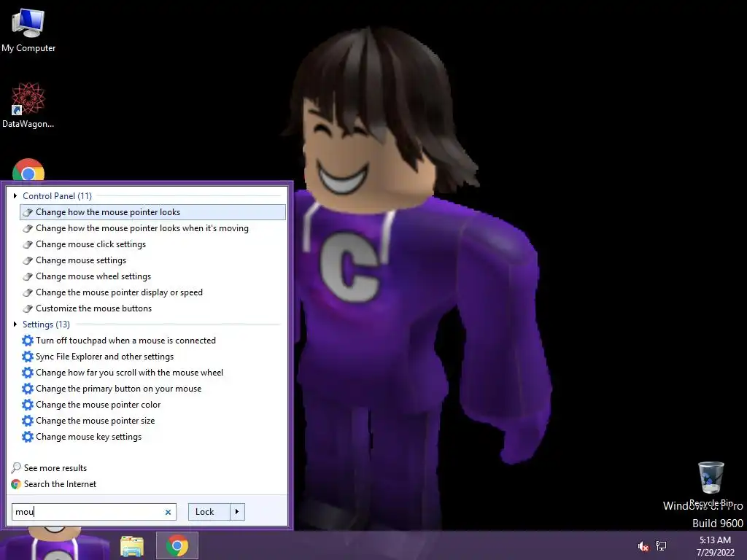Click 'Search the Internet' link

(x=54, y=484)
